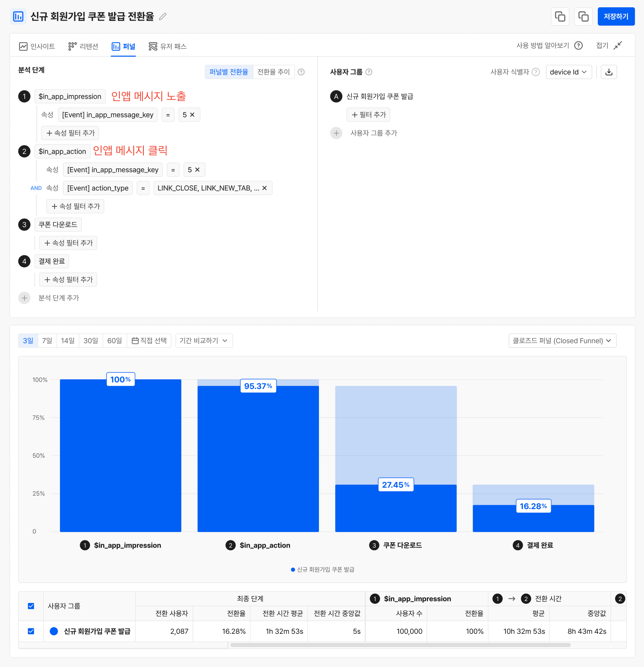This screenshot has width=644, height=667.
Task: Open the $in_app_impression event selector
Action: tap(70, 97)
